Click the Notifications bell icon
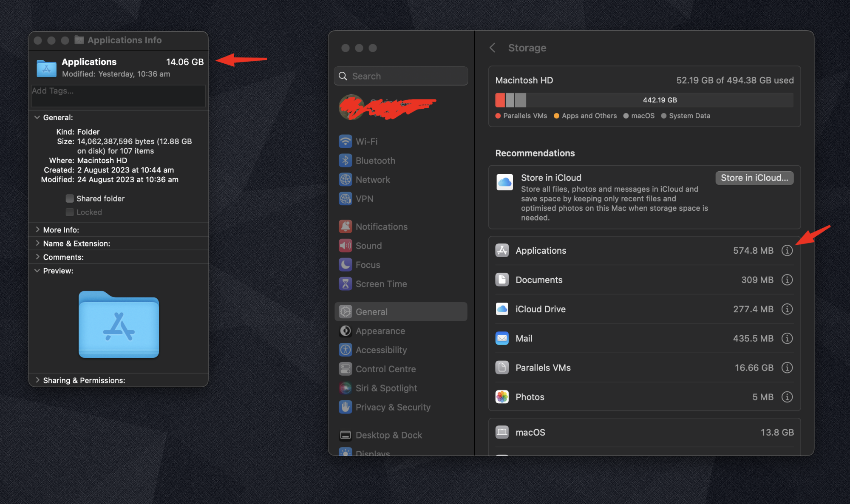Image resolution: width=850 pixels, height=504 pixels. [346, 227]
